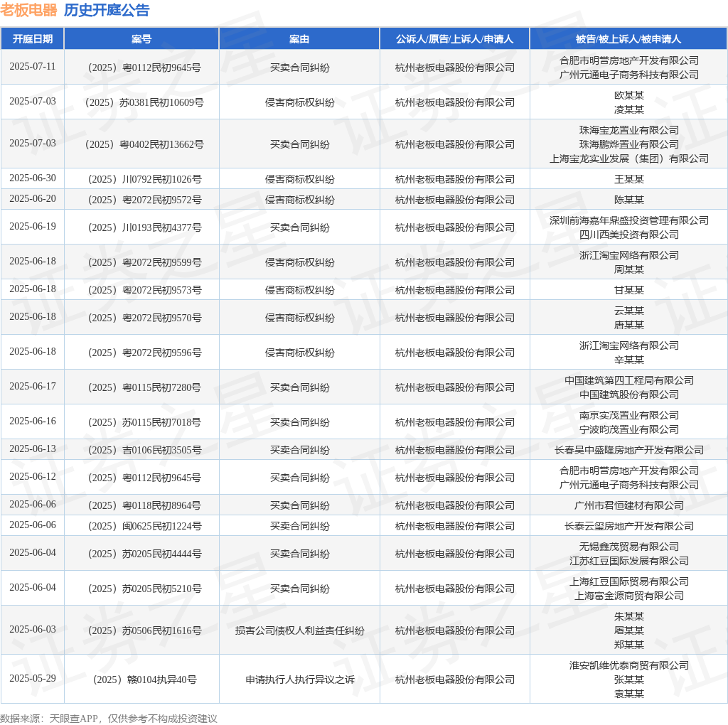Screen dimensions: 728x725
Task: Click the 公诉人/原告/上诉人/申请人 column header
Action: (x=454, y=39)
